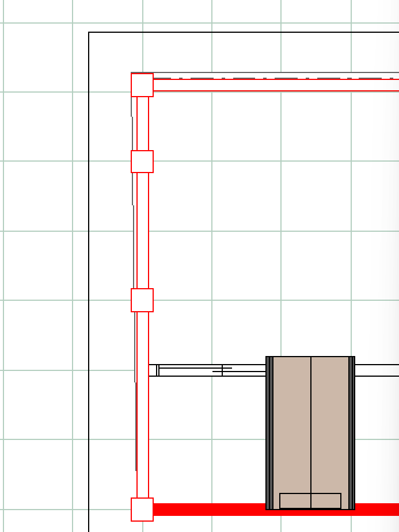The width and height of the screenshot is (399, 532).
Task: Select the top horizontal red outlined wall
Action: [276, 85]
